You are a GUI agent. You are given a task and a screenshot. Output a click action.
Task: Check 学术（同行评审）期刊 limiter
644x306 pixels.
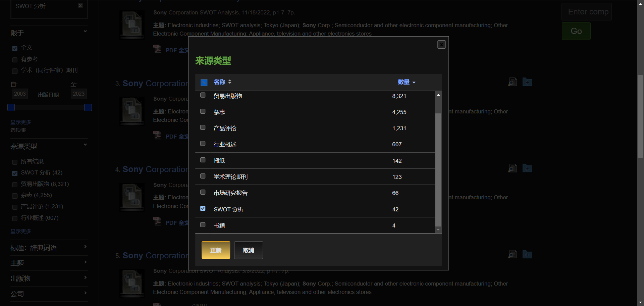tap(15, 71)
